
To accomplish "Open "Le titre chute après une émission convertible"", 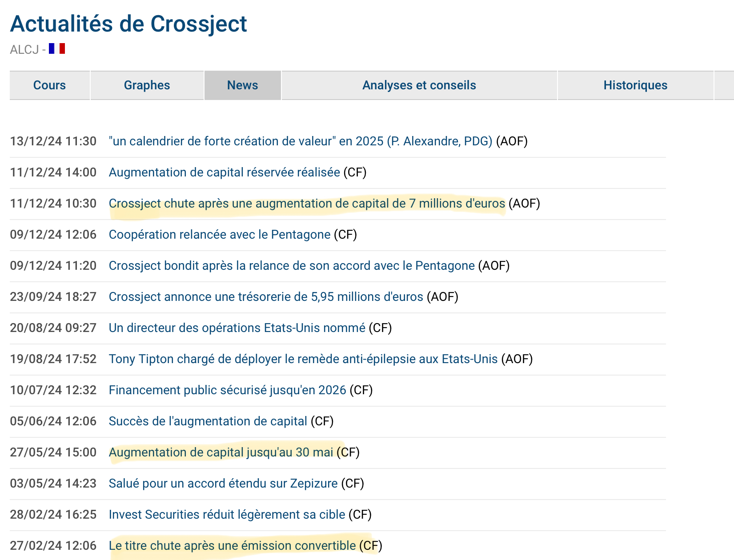I will click(233, 546).
